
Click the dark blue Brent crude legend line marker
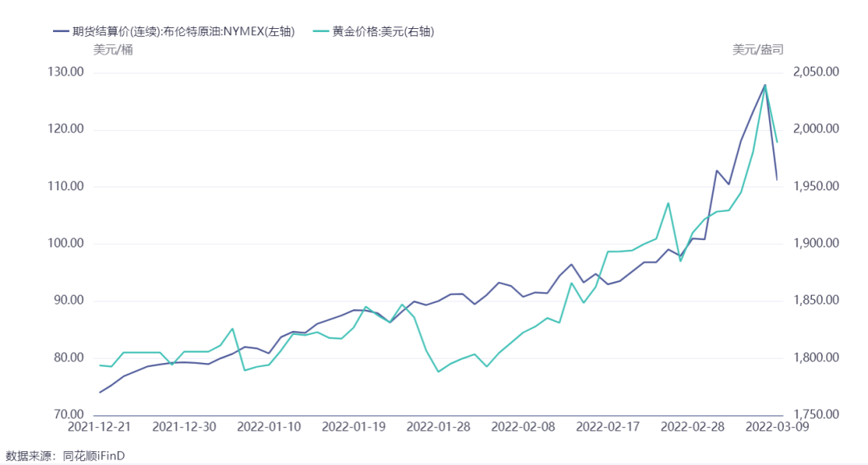click(x=60, y=31)
